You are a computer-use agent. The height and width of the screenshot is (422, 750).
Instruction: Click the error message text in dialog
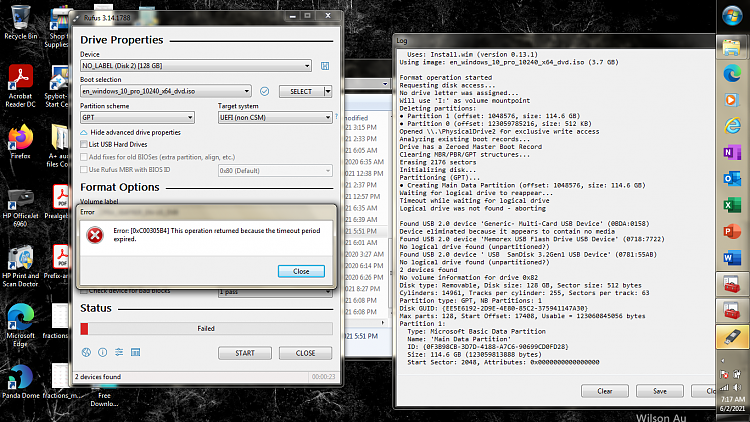(217, 234)
